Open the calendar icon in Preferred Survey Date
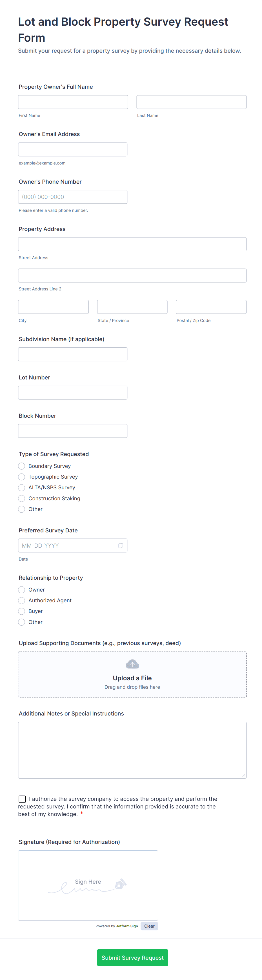This screenshot has width=262, height=980. click(121, 545)
